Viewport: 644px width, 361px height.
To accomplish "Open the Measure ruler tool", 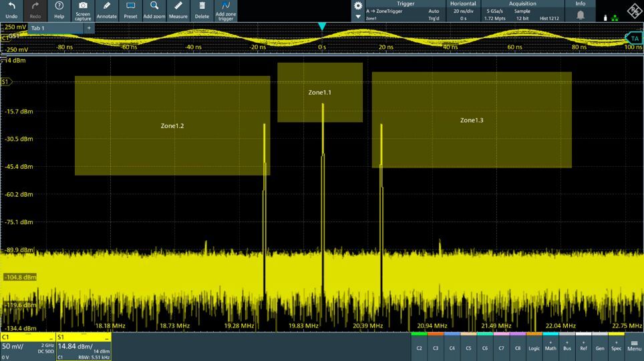I will [x=178, y=10].
